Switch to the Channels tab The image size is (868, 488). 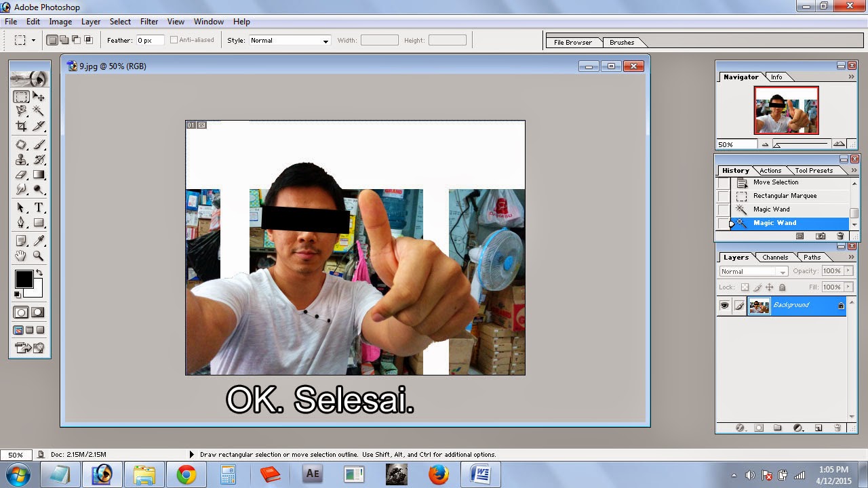[774, 258]
